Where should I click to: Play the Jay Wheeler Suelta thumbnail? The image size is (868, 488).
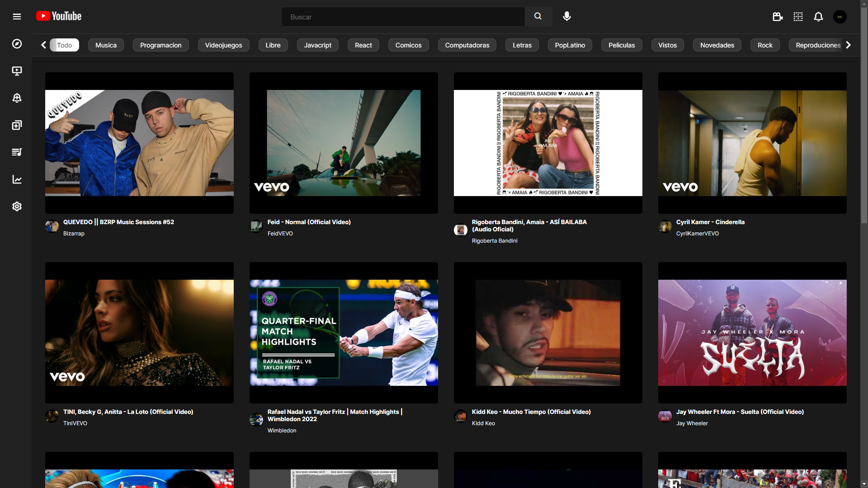pos(752,333)
